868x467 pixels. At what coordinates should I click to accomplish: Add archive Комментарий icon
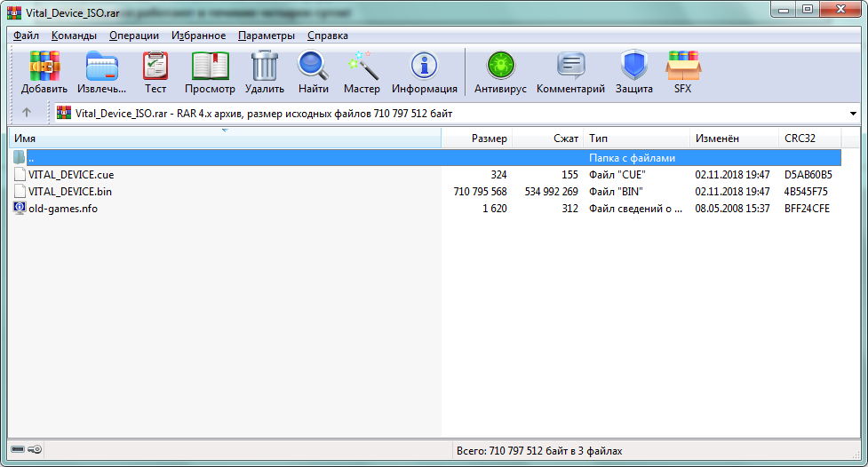(570, 66)
